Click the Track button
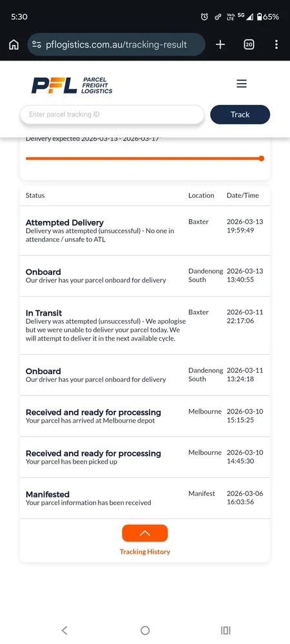 point(240,115)
